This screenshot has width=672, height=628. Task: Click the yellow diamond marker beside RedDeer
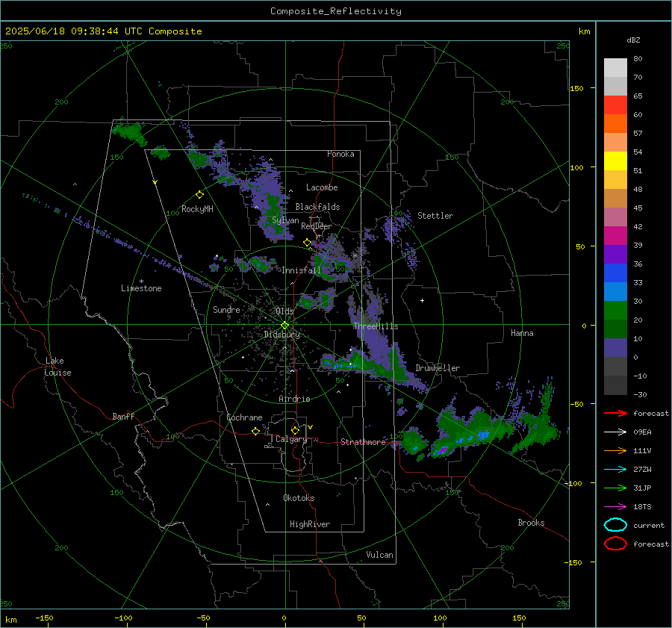307,243
